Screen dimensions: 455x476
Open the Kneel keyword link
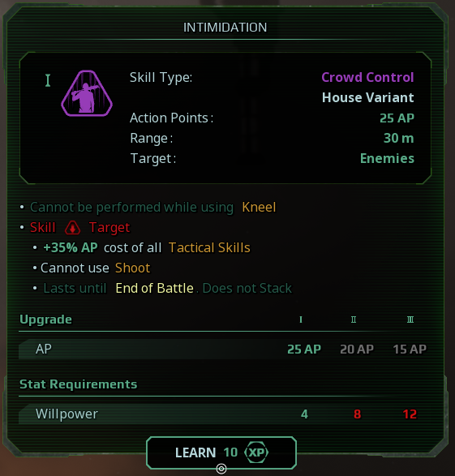(x=259, y=208)
